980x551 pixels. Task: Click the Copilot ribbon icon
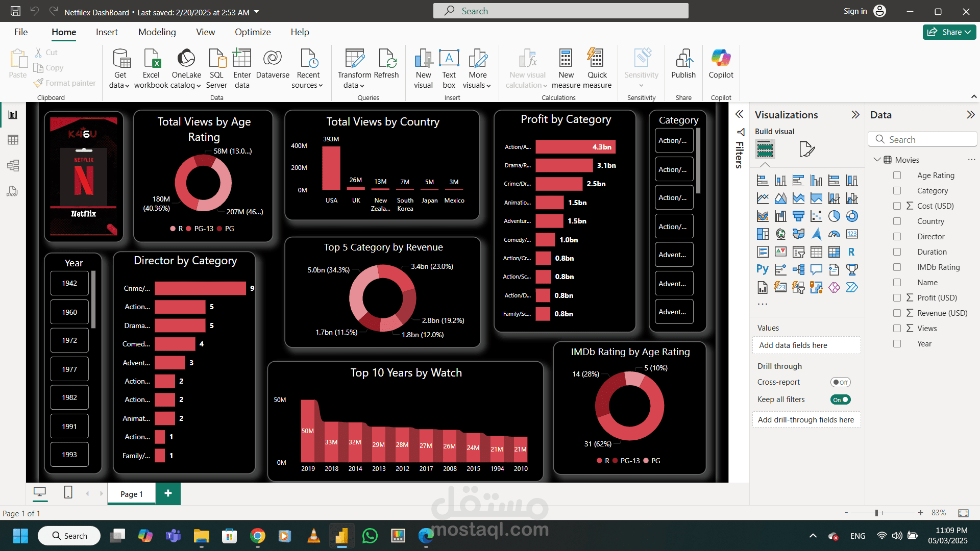coord(721,64)
